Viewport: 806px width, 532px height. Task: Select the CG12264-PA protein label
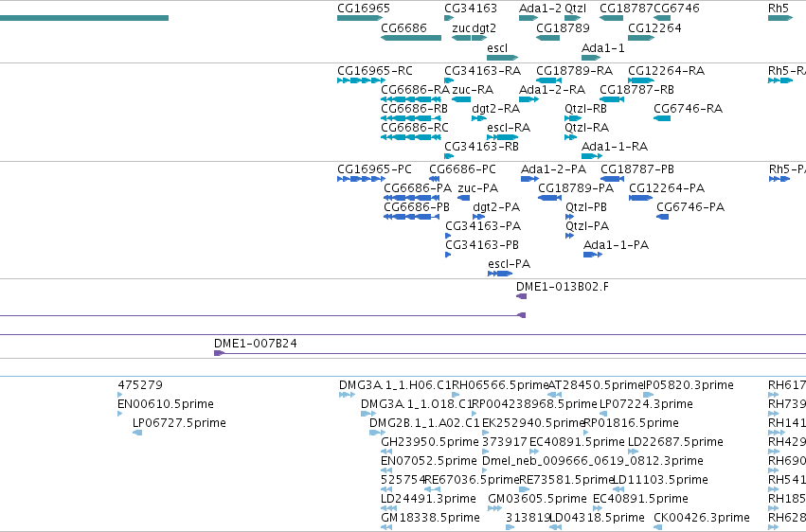point(667,188)
